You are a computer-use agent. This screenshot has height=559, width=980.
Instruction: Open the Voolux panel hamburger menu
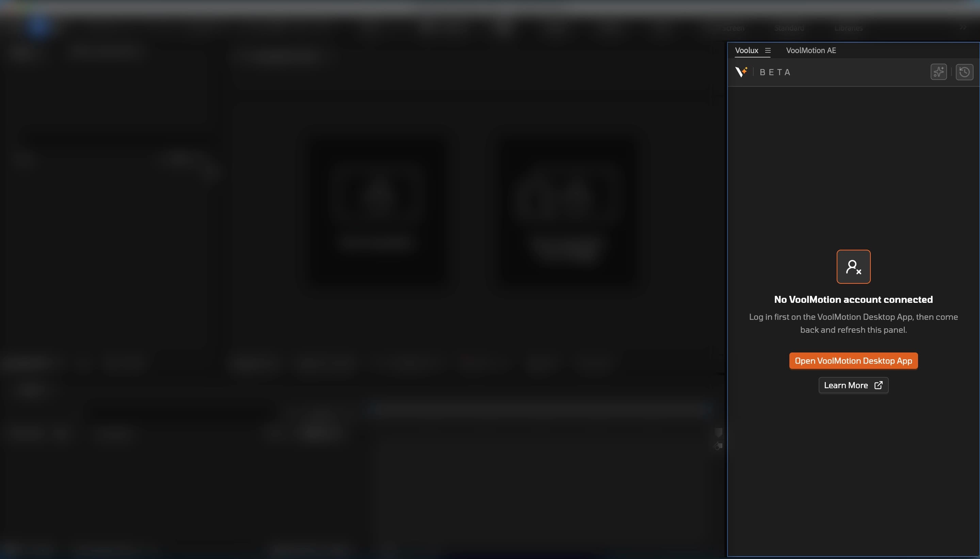pyautogui.click(x=768, y=50)
